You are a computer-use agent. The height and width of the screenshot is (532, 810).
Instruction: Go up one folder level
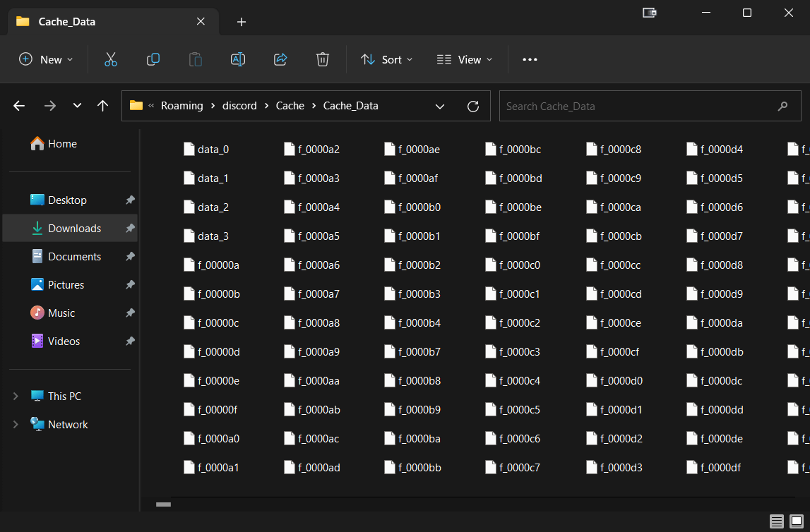pyautogui.click(x=103, y=106)
